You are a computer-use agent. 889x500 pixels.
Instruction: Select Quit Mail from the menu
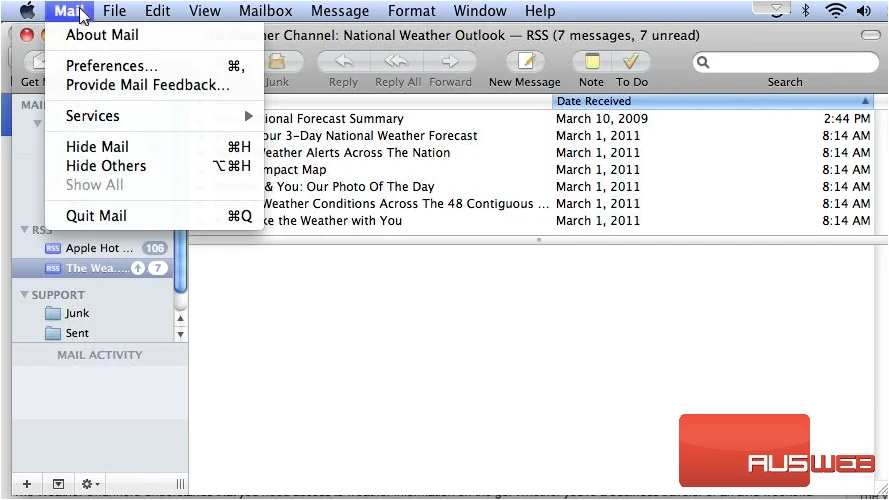(x=154, y=216)
